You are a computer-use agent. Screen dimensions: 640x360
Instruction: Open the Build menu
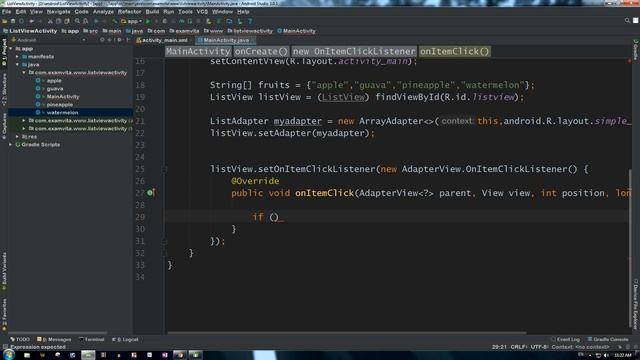pyautogui.click(x=152, y=12)
